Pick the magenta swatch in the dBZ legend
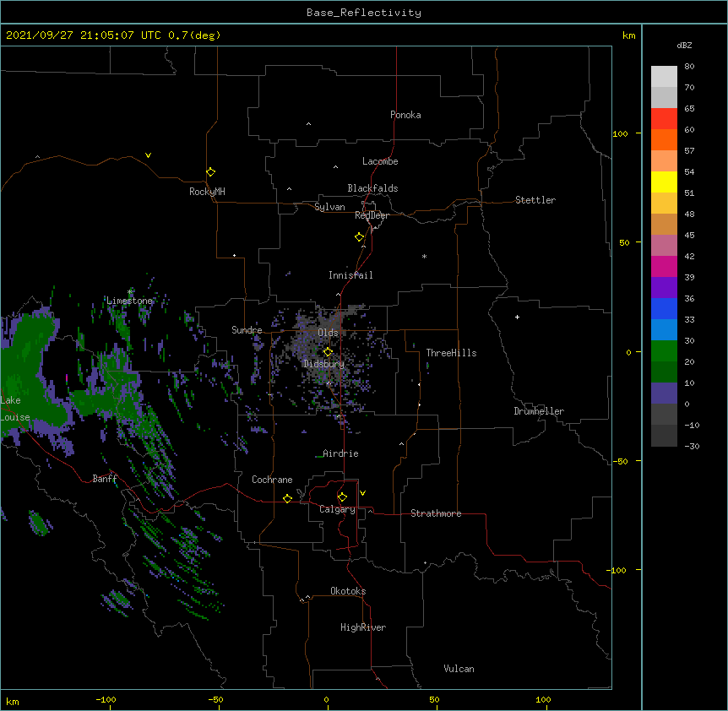This screenshot has height=711, width=728. pos(664,266)
